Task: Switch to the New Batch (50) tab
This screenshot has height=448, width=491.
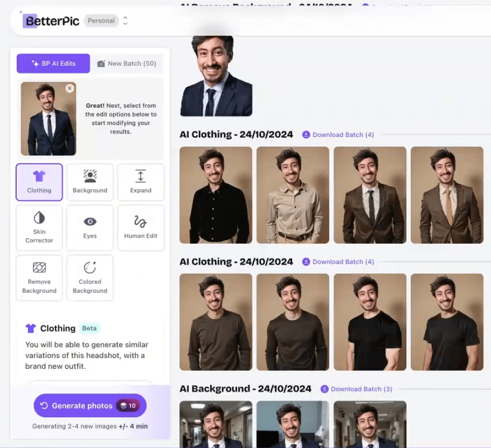Action: (x=127, y=64)
